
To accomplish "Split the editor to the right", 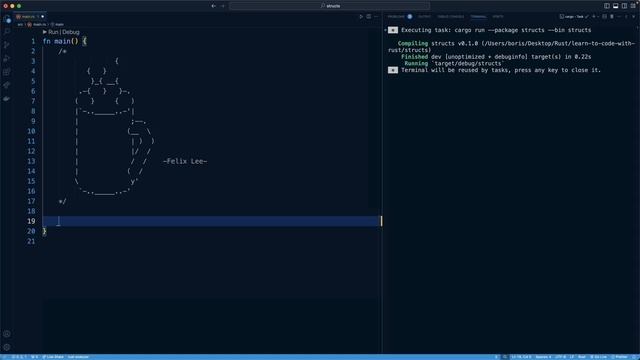I will pyautogui.click(x=369, y=17).
